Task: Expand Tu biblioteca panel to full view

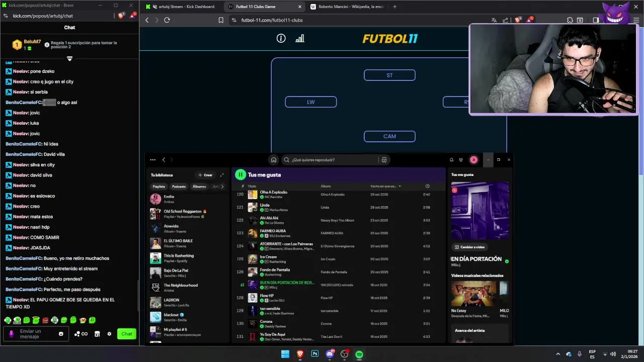Action: (222, 175)
